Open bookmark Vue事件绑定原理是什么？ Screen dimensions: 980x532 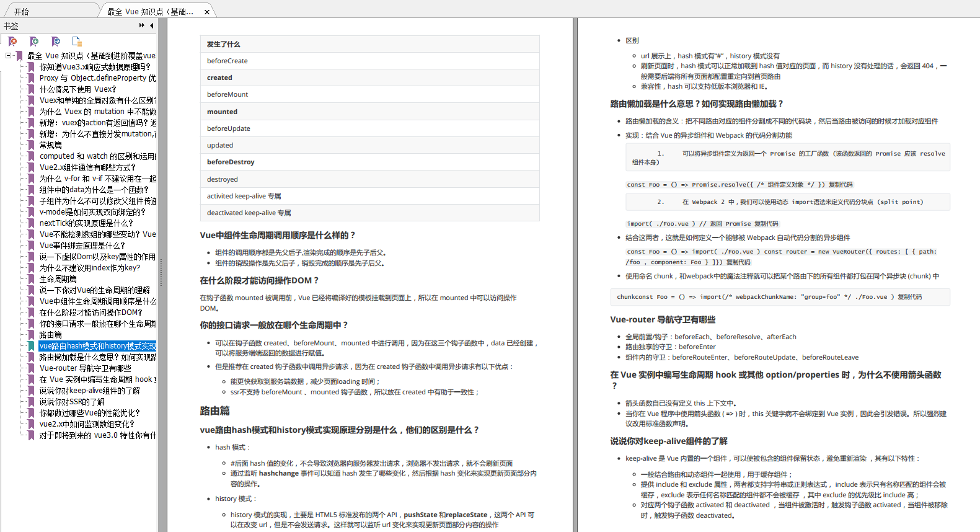click(82, 246)
